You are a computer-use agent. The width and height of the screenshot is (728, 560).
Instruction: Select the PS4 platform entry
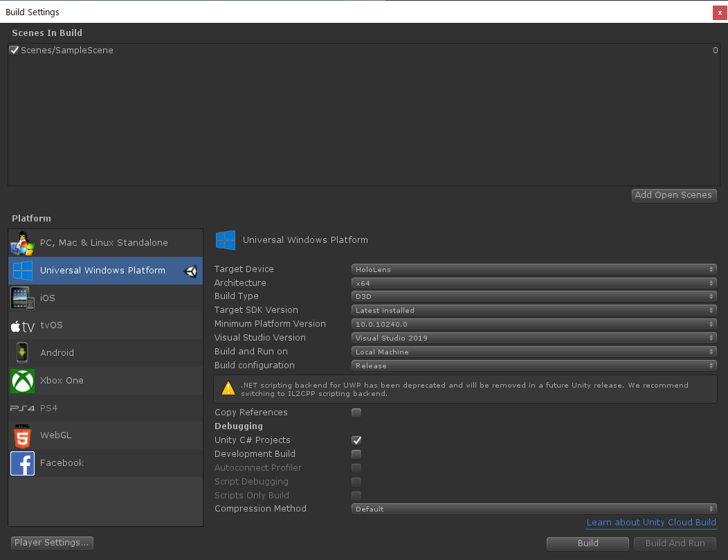(105, 408)
